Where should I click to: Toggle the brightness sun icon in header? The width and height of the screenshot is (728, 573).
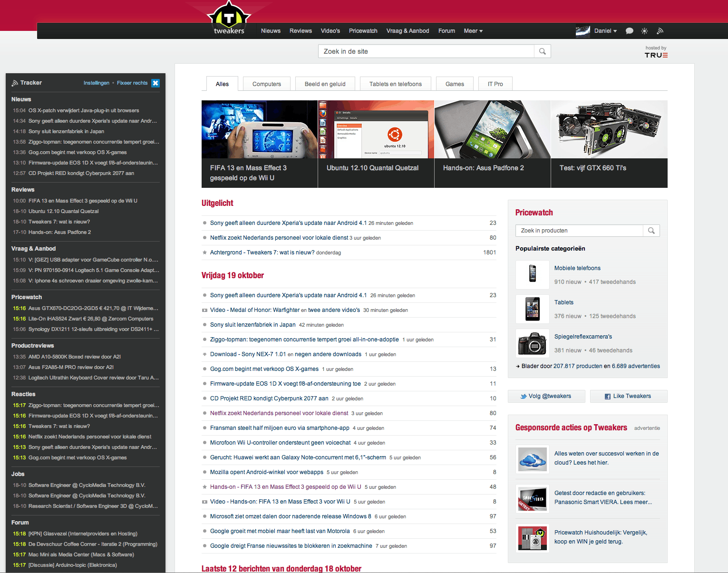point(644,31)
